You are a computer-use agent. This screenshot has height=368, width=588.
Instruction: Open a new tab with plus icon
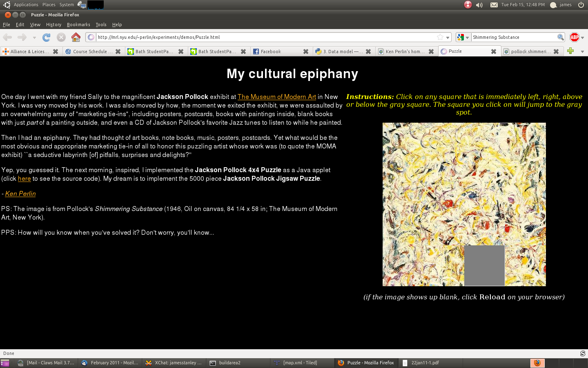click(x=570, y=51)
